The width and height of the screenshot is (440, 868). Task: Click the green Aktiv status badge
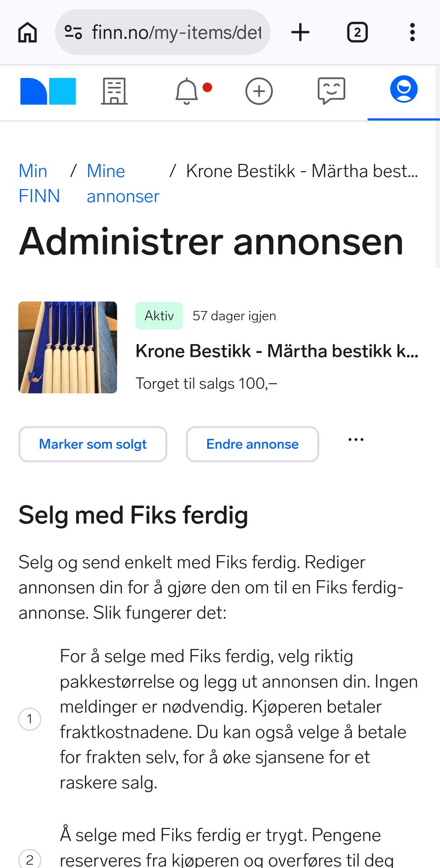pos(159,316)
